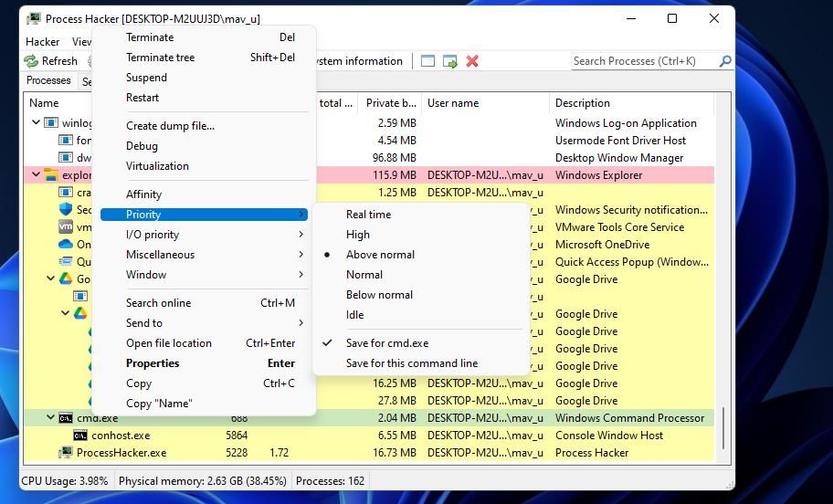The image size is (833, 504).
Task: Click the Refresh toolbar icon
Action: point(31,61)
